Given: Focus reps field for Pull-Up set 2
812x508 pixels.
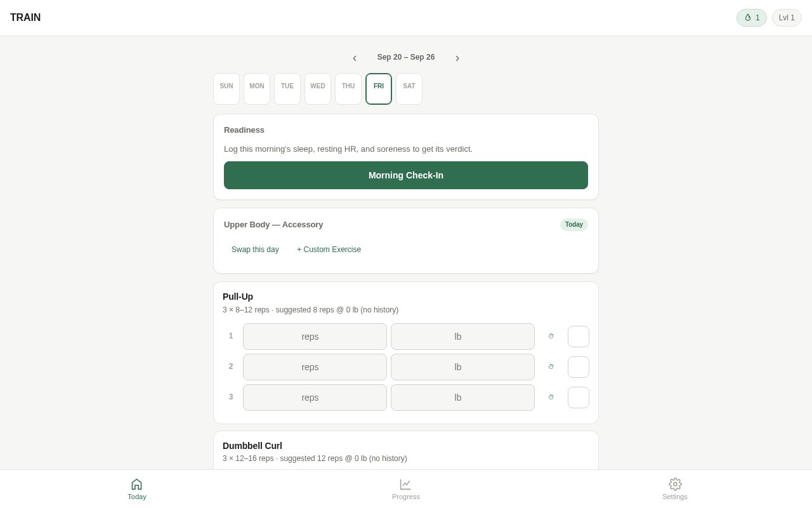Looking at the screenshot, I should (x=315, y=367).
